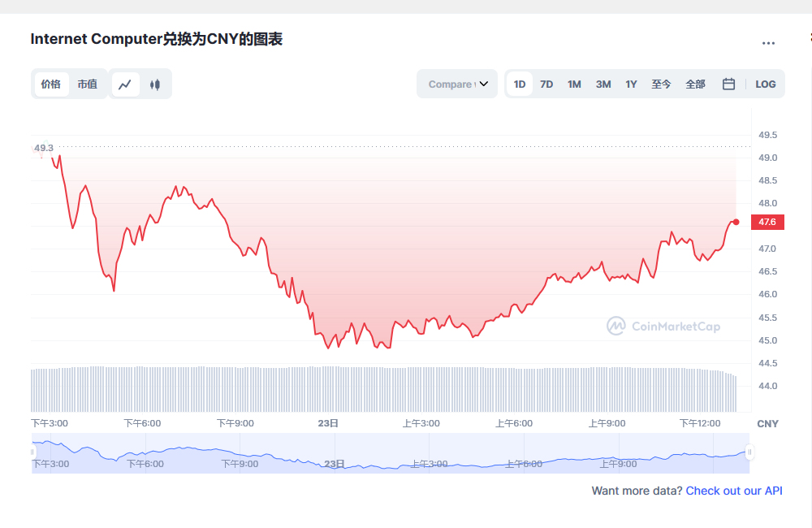The height and width of the screenshot is (528, 812).
Task: Click the 48.0 price axis value
Action: click(767, 203)
